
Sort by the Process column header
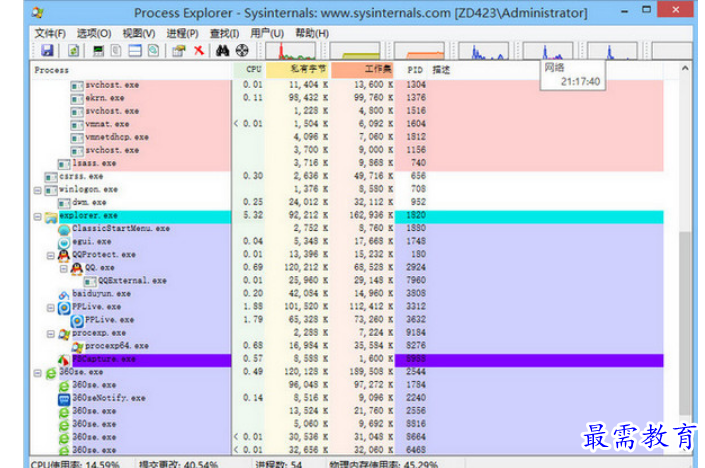(131, 70)
